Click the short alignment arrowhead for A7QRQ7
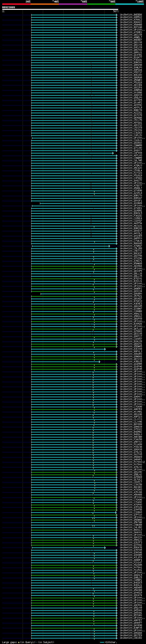 [109, 246]
